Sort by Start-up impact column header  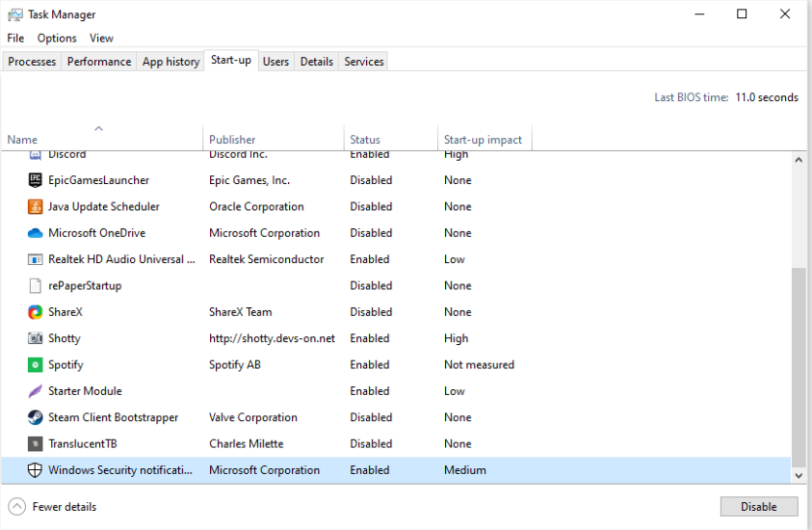(483, 140)
